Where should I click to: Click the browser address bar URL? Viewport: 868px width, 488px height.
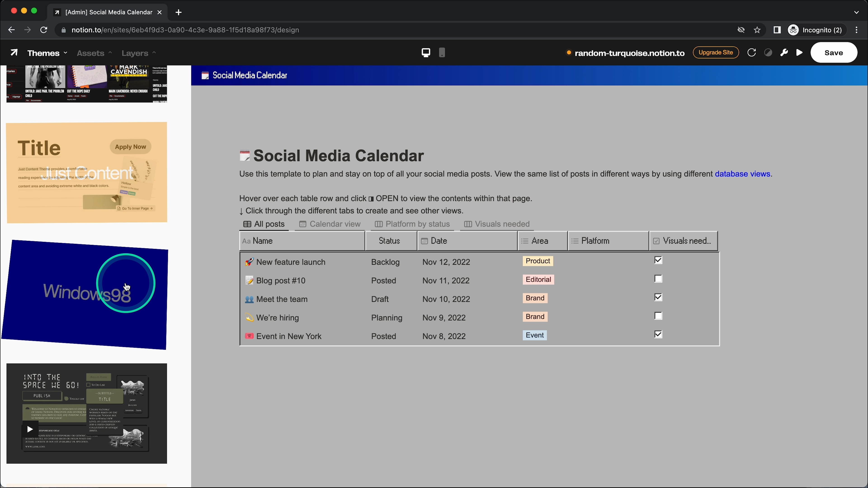[x=185, y=30]
